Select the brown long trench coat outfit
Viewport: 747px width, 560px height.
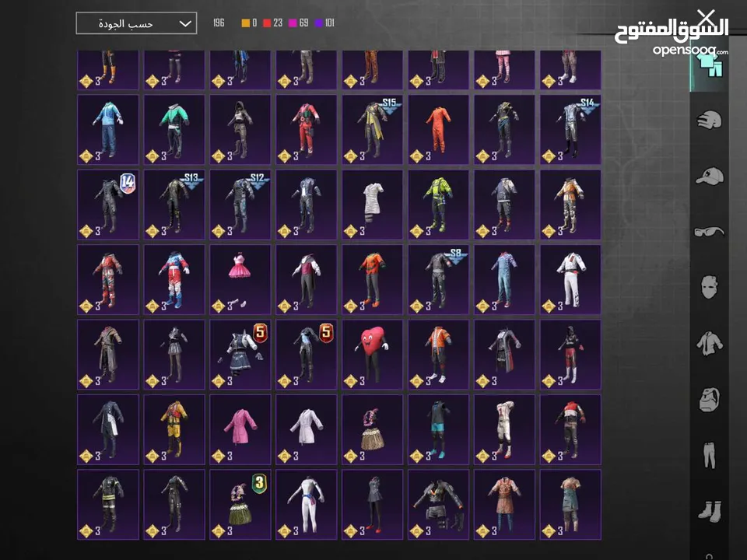[108, 355]
